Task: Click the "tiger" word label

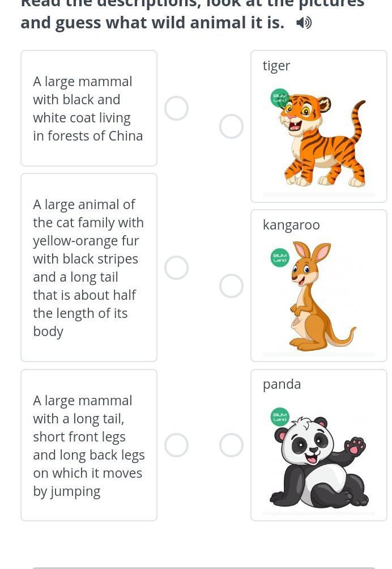Action: click(276, 66)
